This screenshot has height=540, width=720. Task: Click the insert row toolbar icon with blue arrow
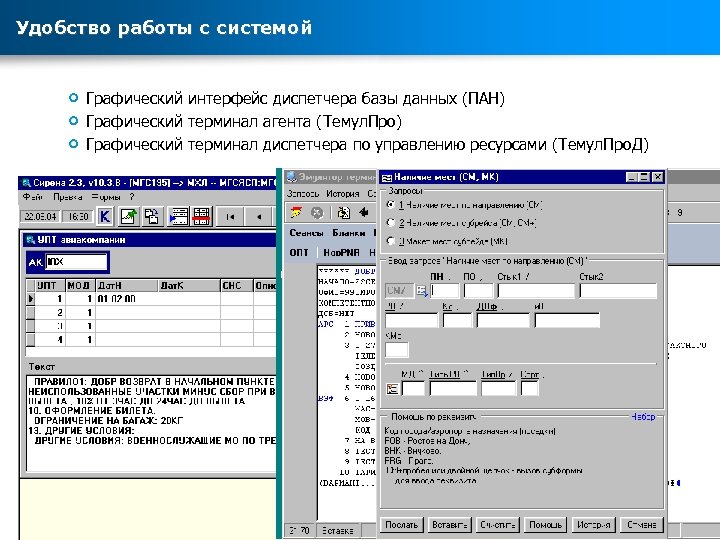pos(178,216)
